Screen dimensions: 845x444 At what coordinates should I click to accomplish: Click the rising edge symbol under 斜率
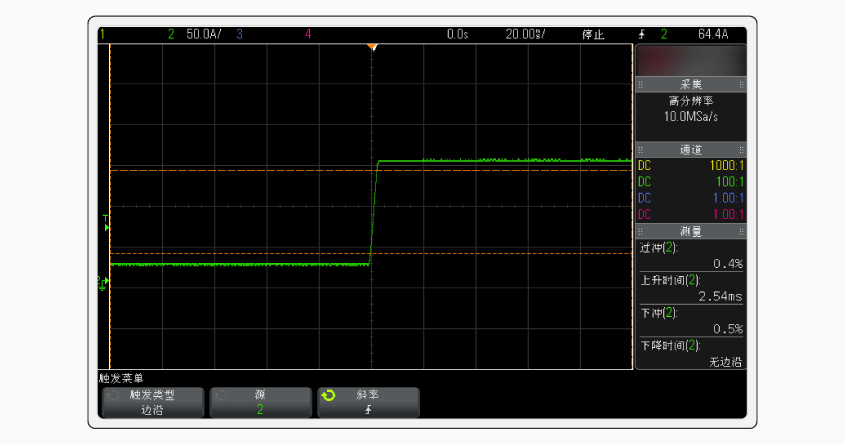[368, 410]
